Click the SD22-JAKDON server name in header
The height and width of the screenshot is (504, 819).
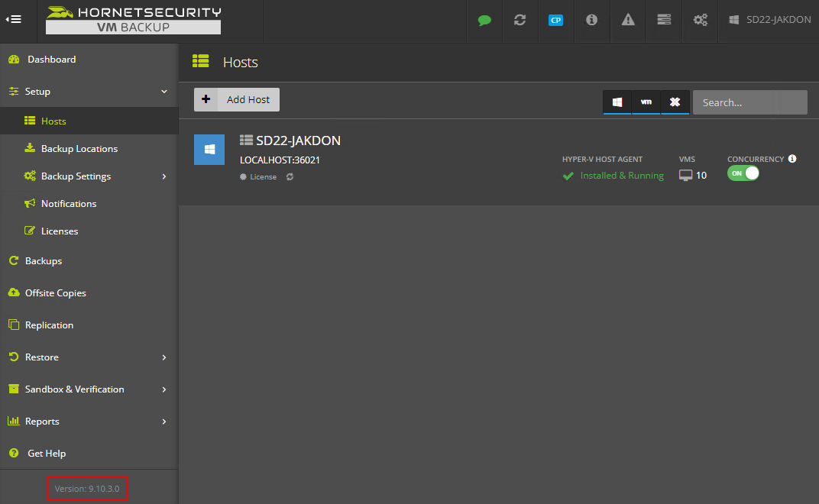tap(779, 20)
